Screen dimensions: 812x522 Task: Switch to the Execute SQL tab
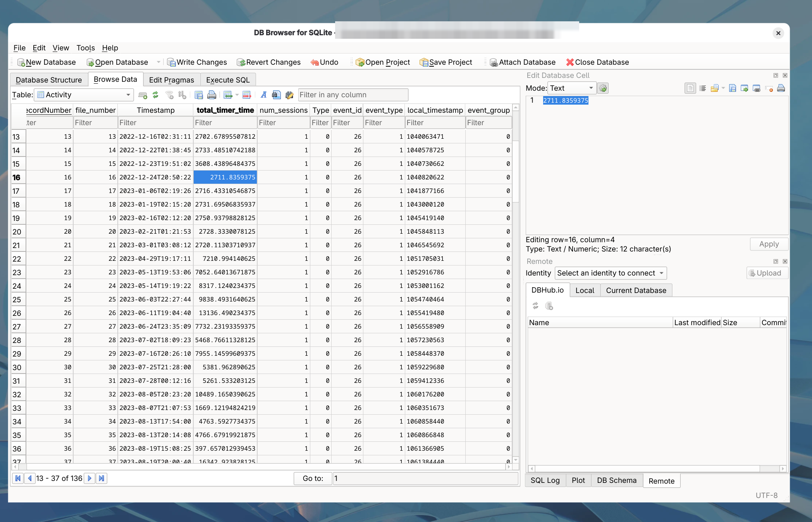pyautogui.click(x=228, y=80)
